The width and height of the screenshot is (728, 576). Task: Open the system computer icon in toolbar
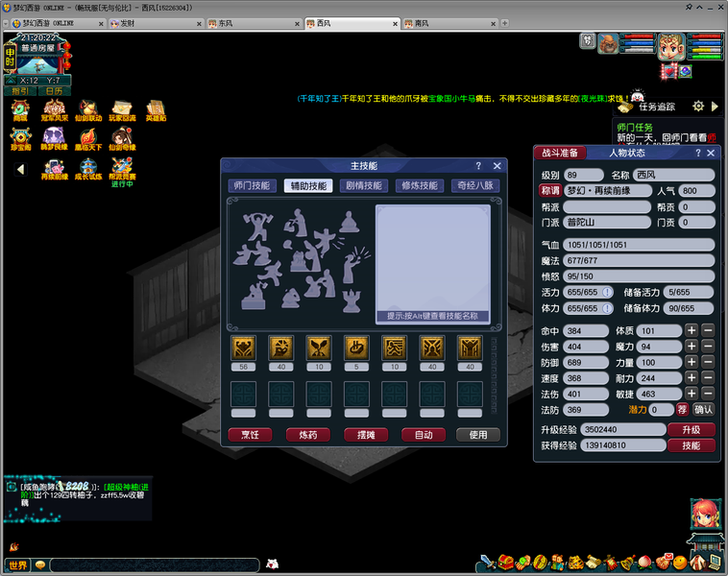715,562
